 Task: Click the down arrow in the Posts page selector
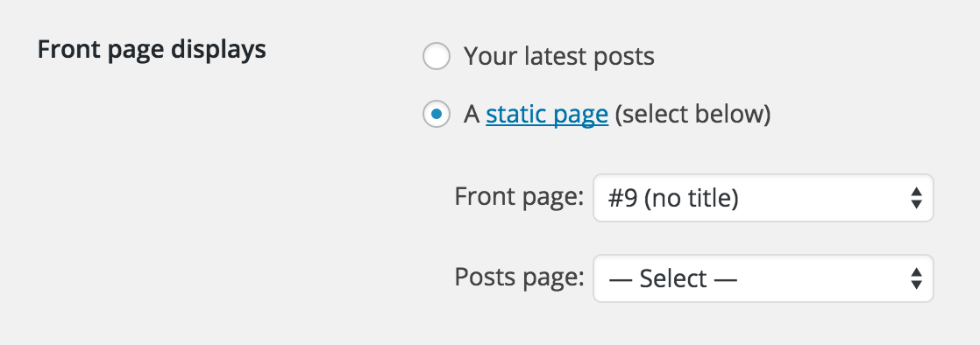tap(916, 285)
